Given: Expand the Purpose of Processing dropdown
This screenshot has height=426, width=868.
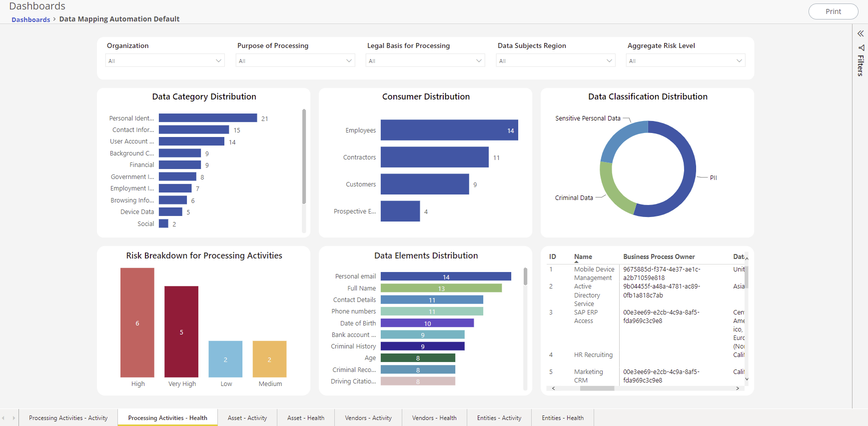Looking at the screenshot, I should pos(295,61).
